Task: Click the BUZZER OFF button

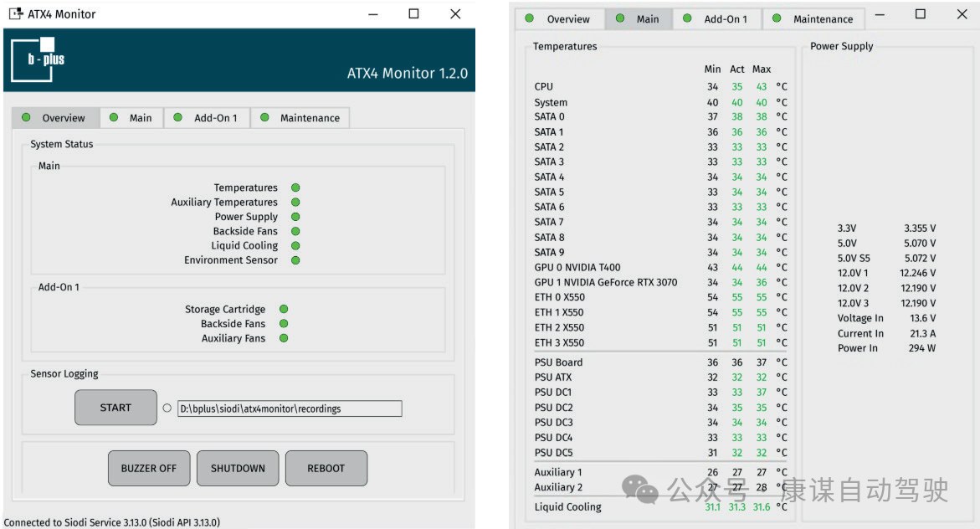Action: pos(149,469)
